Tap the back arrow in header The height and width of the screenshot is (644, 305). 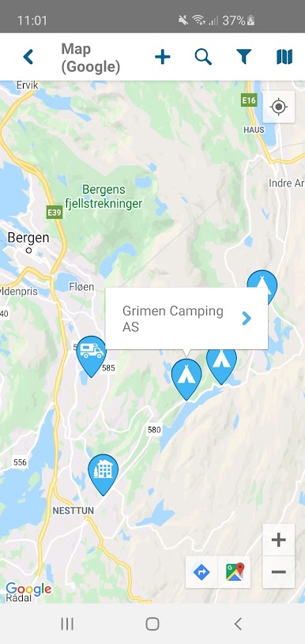tap(28, 57)
